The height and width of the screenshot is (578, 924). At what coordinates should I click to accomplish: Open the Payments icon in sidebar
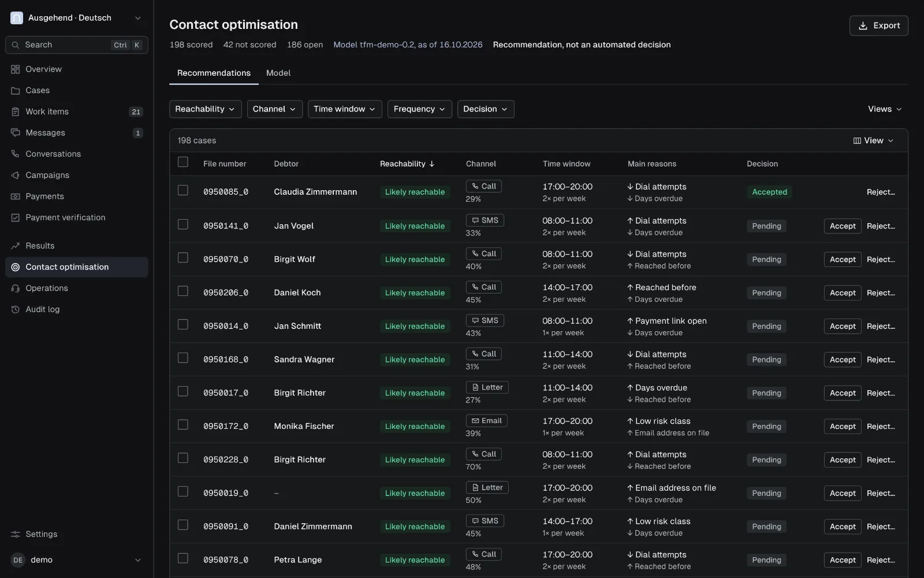(16, 197)
